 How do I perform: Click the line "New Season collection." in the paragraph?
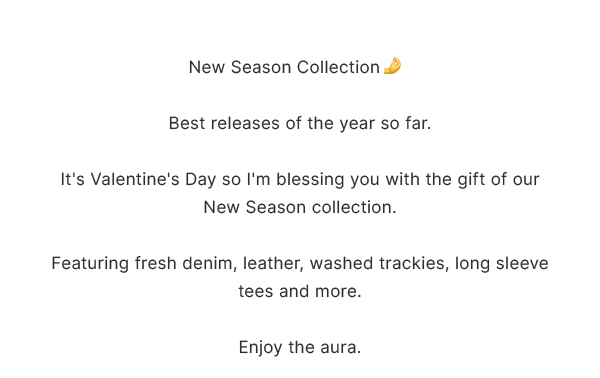pyautogui.click(x=300, y=207)
